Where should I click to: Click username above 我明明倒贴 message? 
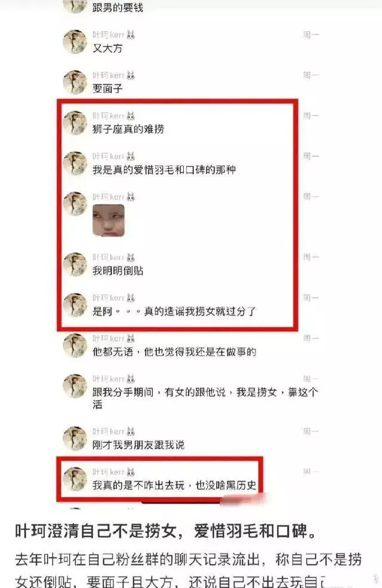click(x=109, y=257)
